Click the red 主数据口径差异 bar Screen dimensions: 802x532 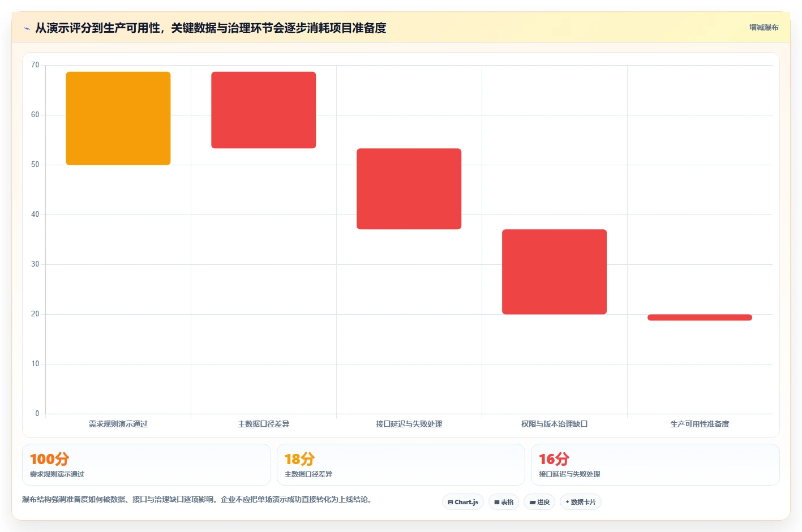pyautogui.click(x=264, y=110)
